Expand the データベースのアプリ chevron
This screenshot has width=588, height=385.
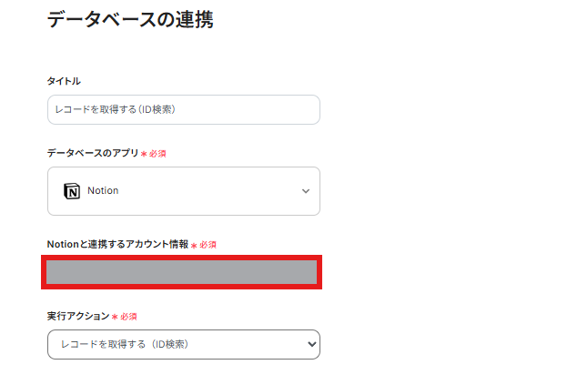305,191
